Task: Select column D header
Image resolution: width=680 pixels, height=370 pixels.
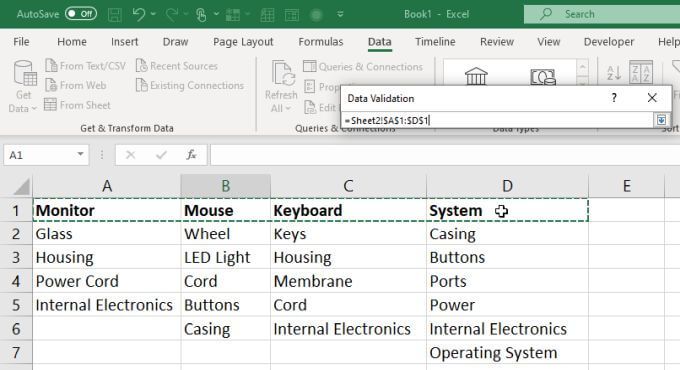Action: point(507,186)
